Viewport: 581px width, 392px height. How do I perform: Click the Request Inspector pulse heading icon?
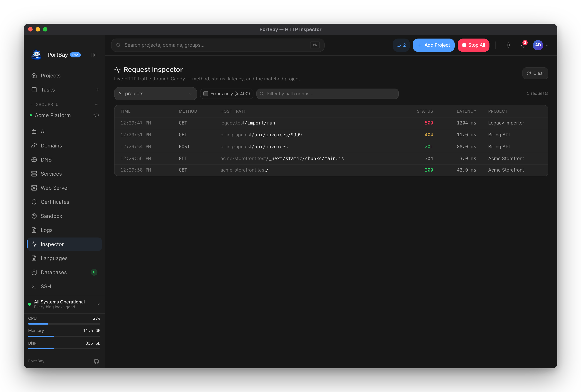pos(117,69)
